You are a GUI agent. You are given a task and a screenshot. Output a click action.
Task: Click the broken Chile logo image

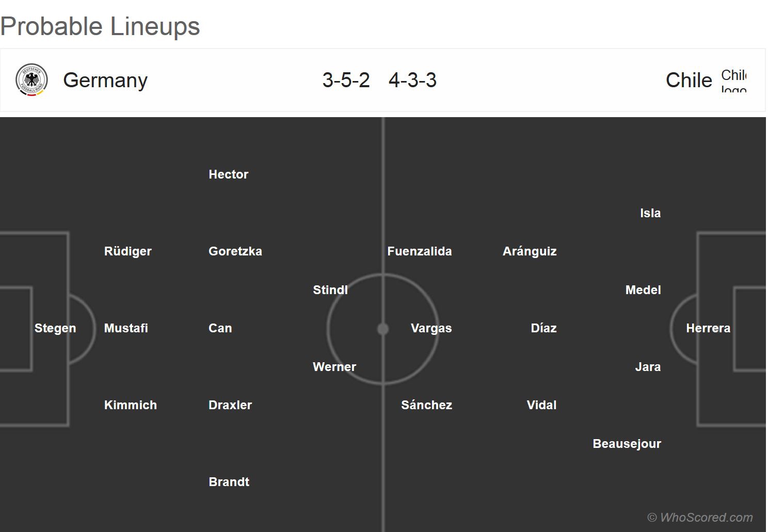tap(733, 81)
